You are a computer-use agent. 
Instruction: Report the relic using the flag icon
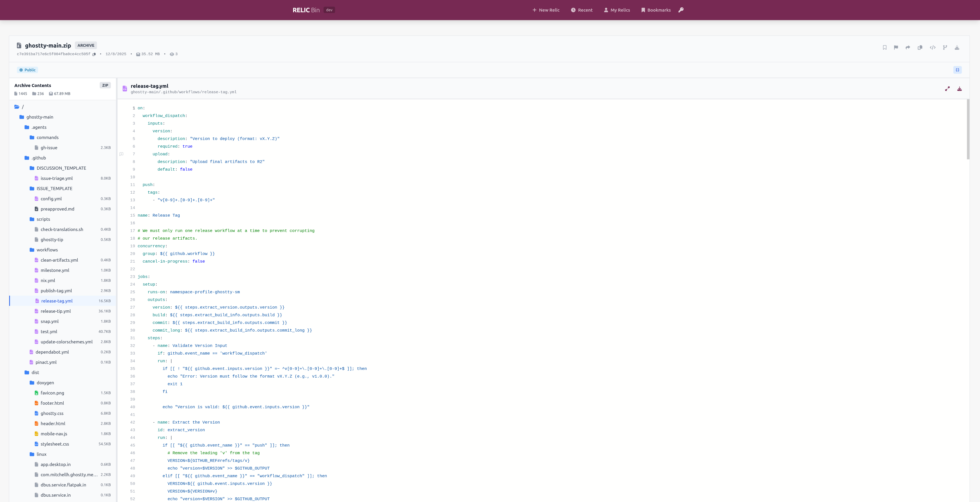896,48
